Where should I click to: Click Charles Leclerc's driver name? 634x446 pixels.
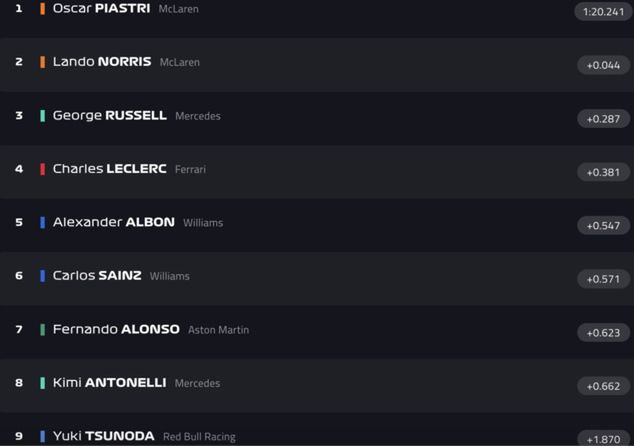pyautogui.click(x=109, y=169)
